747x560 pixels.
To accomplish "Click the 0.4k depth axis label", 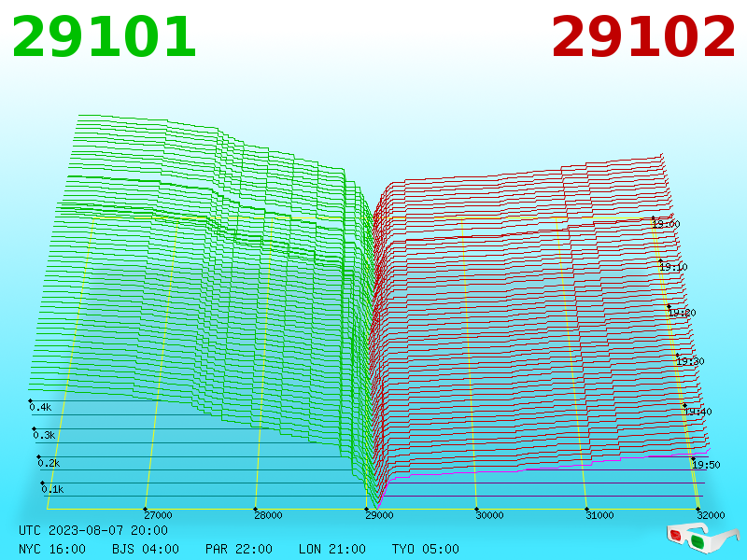I will [x=40, y=407].
